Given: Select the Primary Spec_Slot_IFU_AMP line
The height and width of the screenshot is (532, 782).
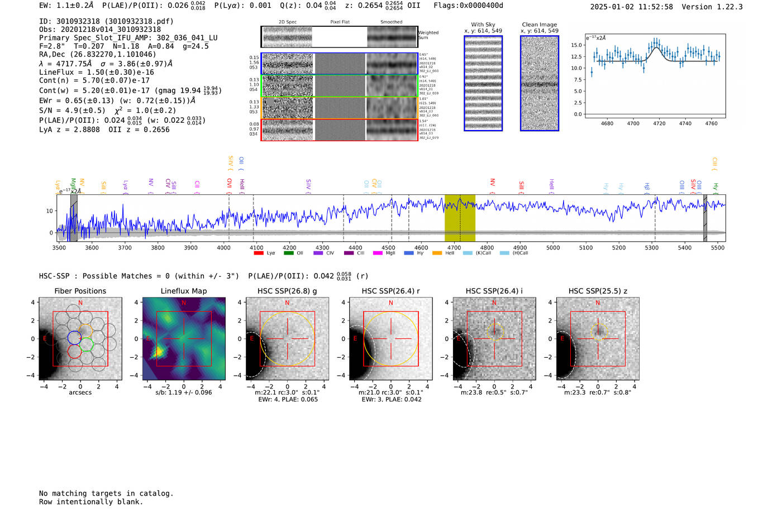Looking at the screenshot, I should (128, 38).
